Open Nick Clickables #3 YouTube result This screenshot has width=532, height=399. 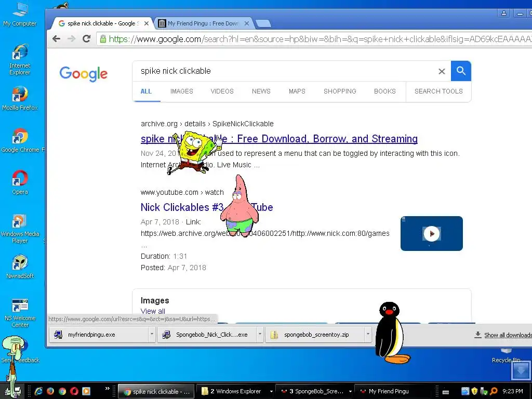[x=207, y=207]
